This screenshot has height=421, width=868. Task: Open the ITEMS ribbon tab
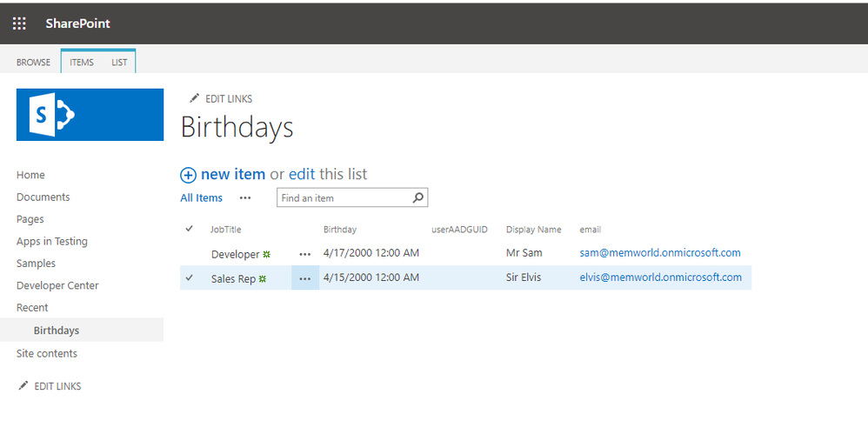click(82, 63)
